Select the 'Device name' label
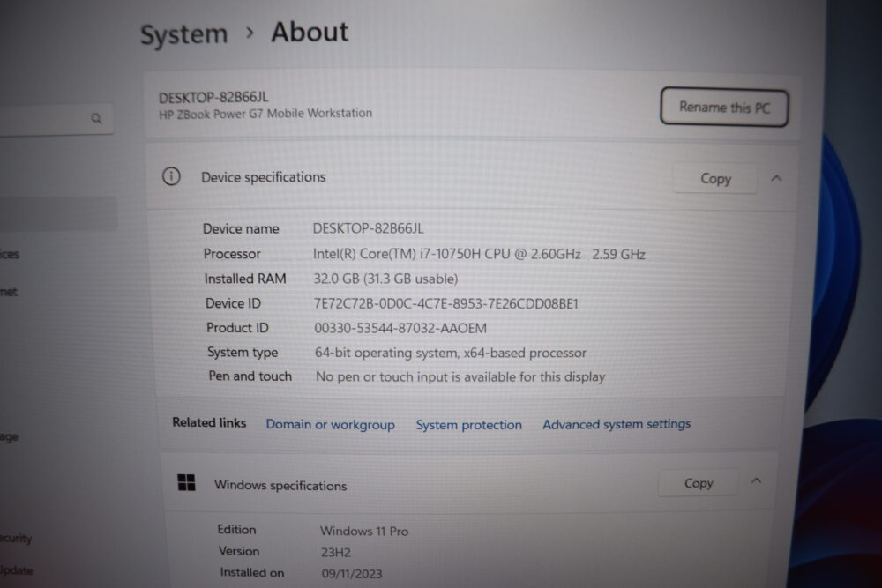Screen dimensions: 882x588 click(x=241, y=229)
